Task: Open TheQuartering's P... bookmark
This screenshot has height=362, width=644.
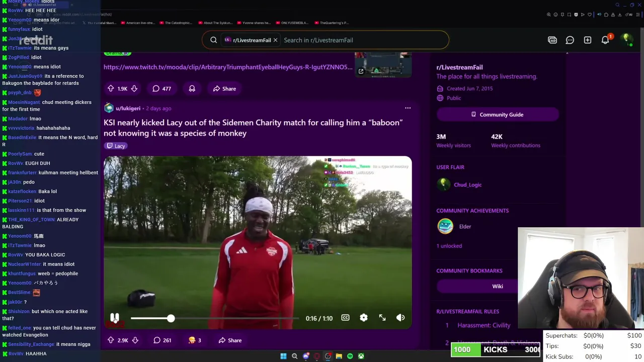Action: (x=331, y=23)
